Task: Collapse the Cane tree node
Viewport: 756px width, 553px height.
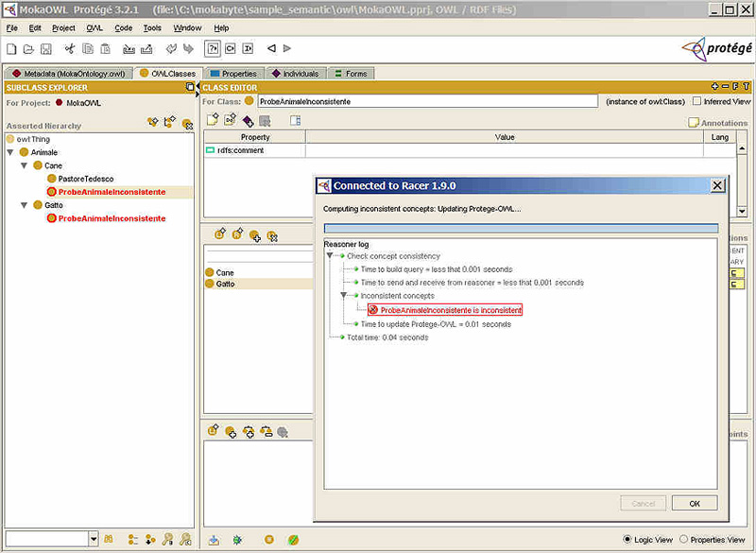Action: [x=24, y=165]
